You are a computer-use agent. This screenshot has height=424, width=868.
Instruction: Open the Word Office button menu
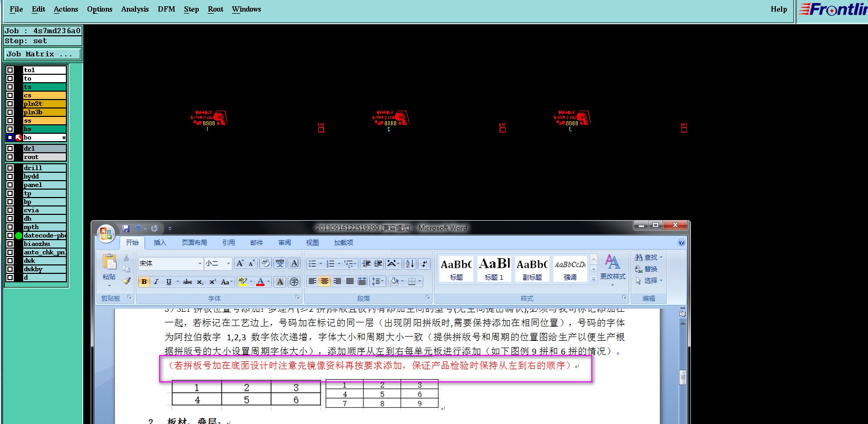click(x=106, y=233)
